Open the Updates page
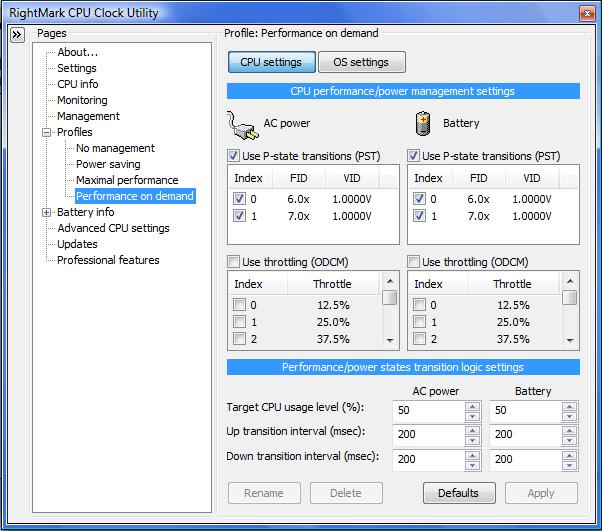602x531 pixels. (77, 244)
